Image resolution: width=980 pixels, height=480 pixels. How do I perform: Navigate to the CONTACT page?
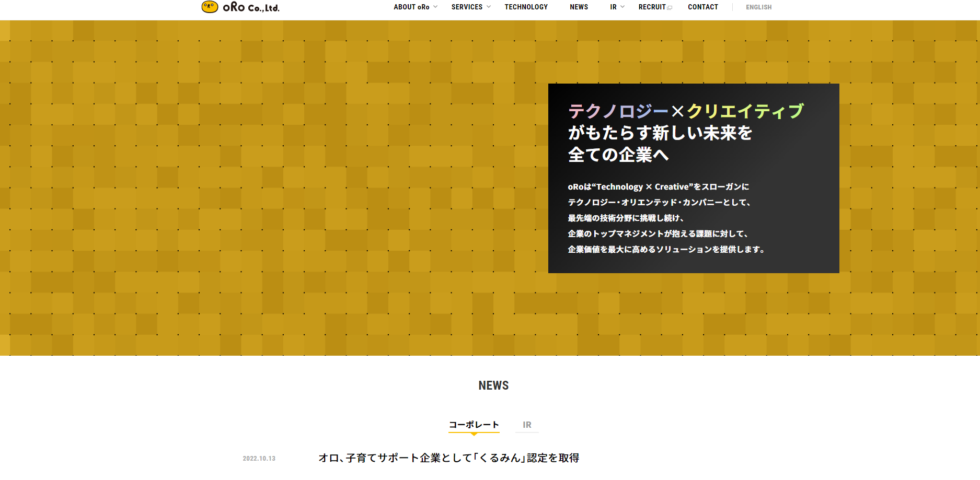pyautogui.click(x=702, y=7)
